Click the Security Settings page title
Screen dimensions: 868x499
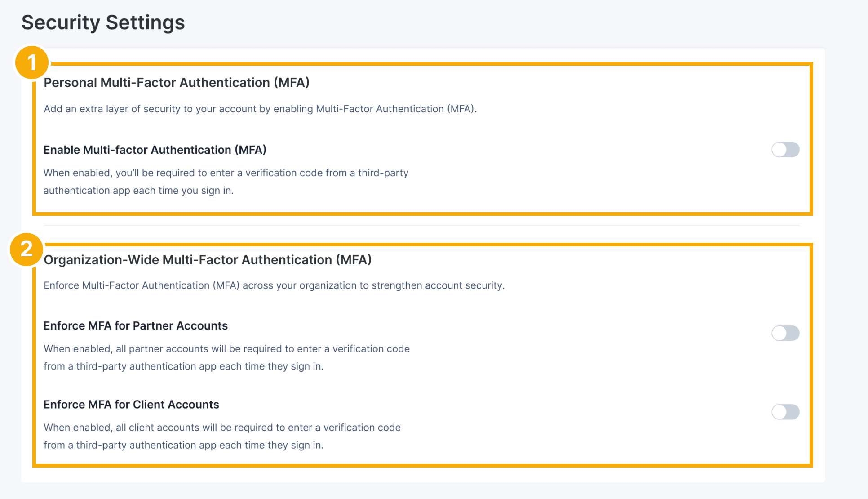tap(103, 22)
